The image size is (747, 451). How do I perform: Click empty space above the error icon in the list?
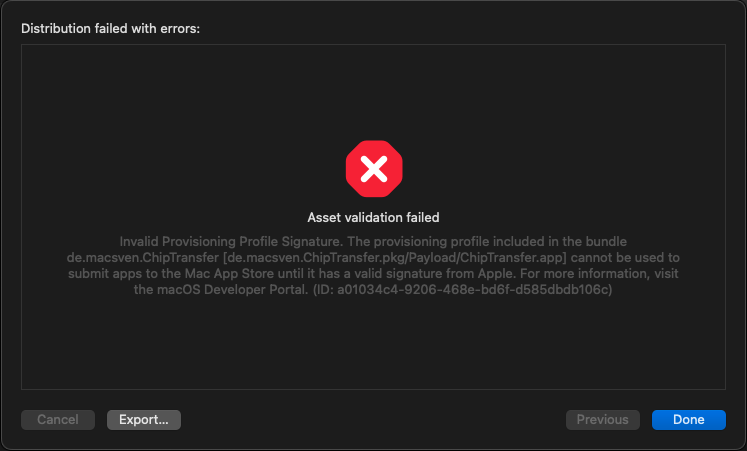[x=374, y=90]
